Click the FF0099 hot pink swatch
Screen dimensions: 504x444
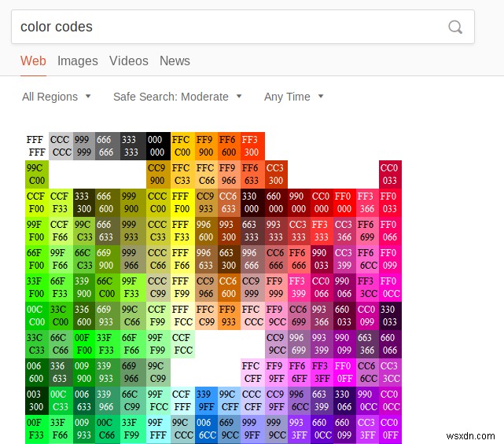point(390,259)
